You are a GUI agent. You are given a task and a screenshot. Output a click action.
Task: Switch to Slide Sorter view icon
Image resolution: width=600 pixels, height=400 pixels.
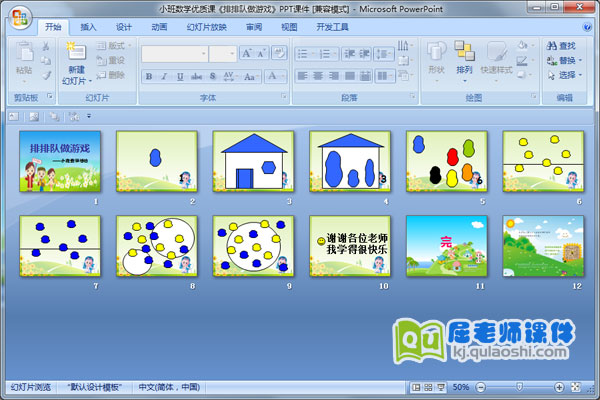pyautogui.click(x=428, y=387)
